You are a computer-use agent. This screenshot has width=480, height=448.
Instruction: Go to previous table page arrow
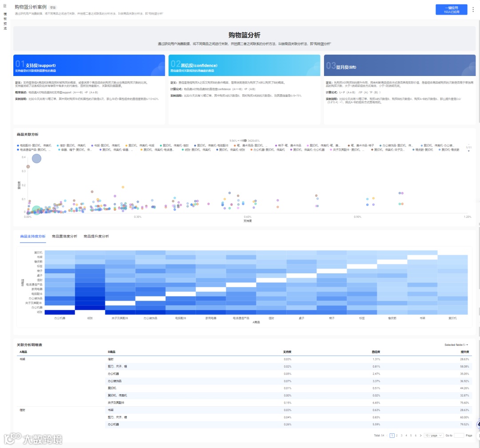point(387,436)
